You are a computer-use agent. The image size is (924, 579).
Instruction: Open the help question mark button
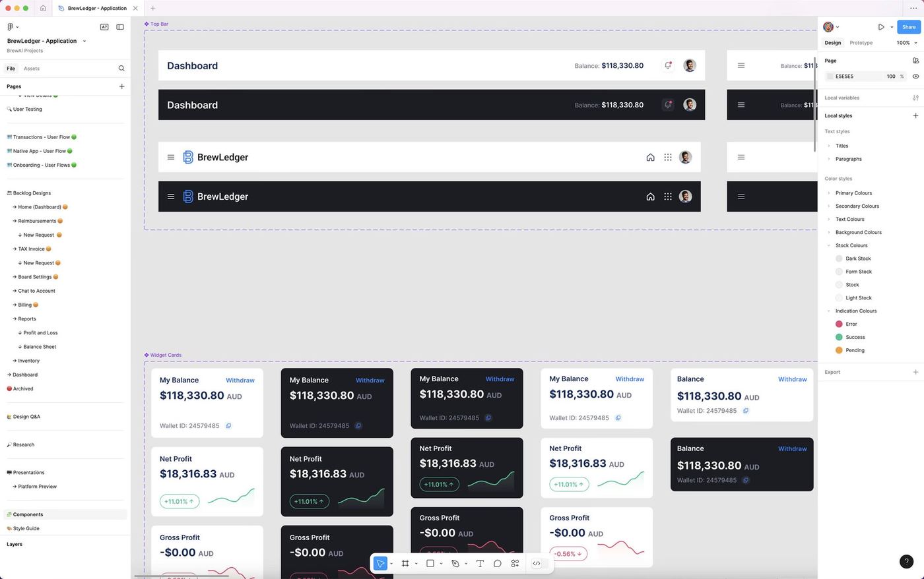click(906, 561)
